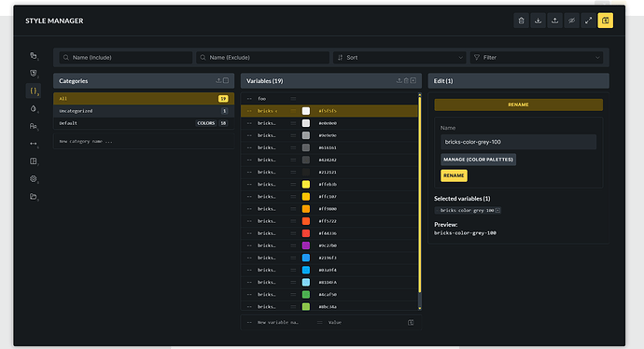Click the #ff5722 deep orange swatch
The height and width of the screenshot is (349, 644).
[306, 221]
